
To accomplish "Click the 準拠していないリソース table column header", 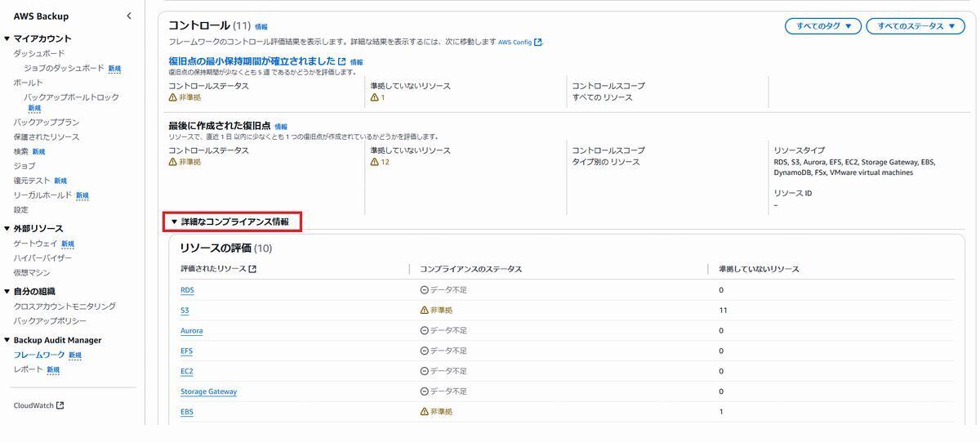I will point(759,269).
